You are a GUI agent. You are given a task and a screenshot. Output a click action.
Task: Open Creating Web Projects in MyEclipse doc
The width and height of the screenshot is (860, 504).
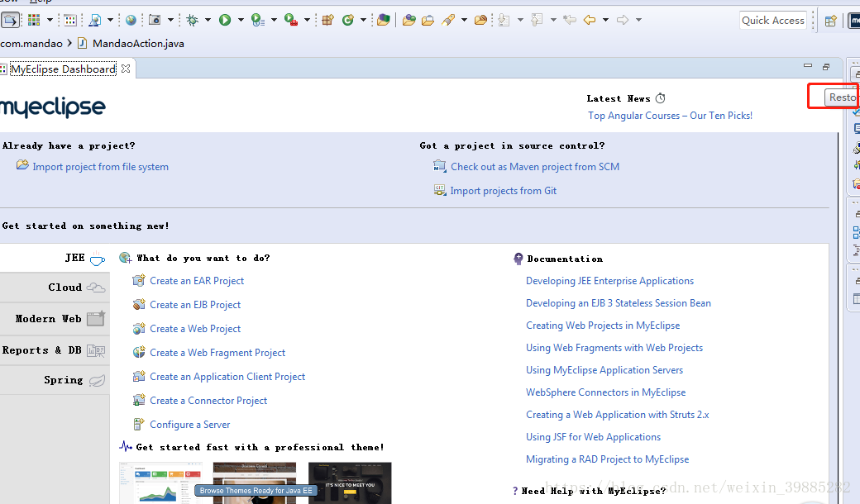tap(603, 326)
